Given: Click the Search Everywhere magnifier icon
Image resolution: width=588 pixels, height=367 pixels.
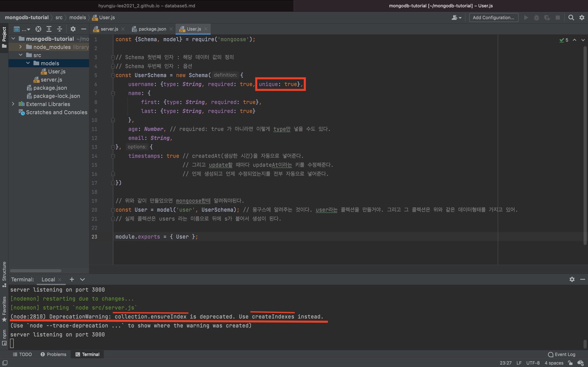Looking at the screenshot, I should point(571,18).
